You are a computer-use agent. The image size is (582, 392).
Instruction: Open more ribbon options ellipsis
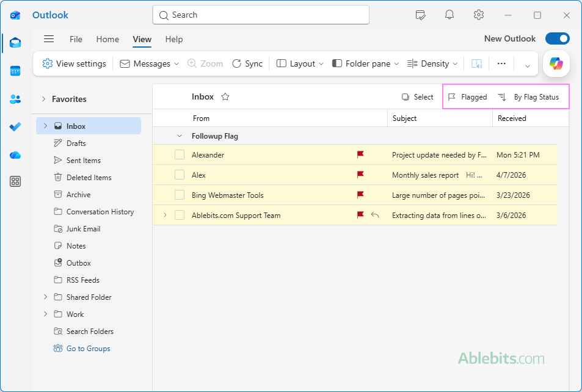(501, 64)
